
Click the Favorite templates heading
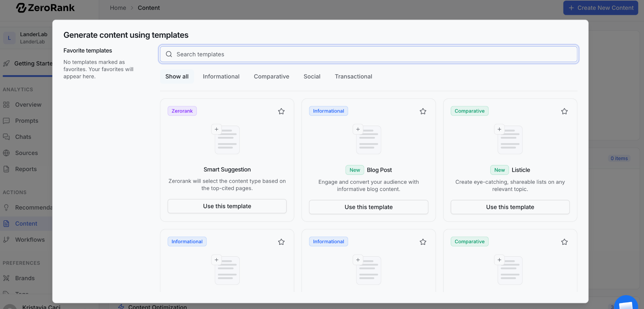coord(88,51)
